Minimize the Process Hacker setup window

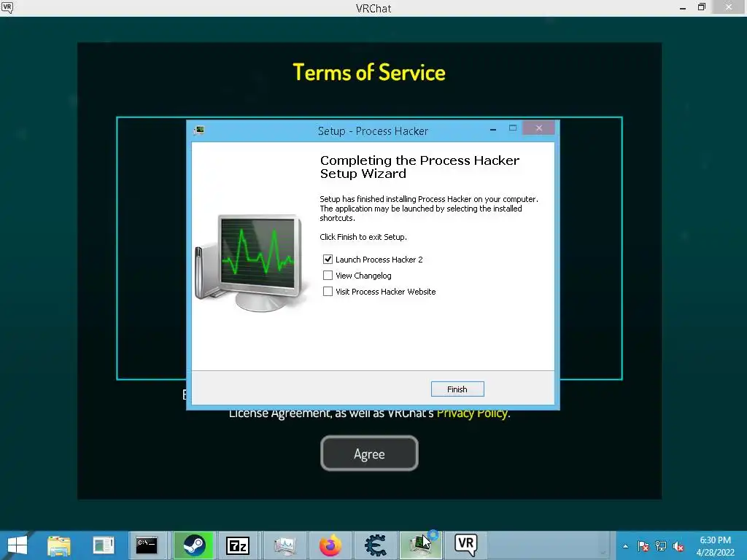493,128
